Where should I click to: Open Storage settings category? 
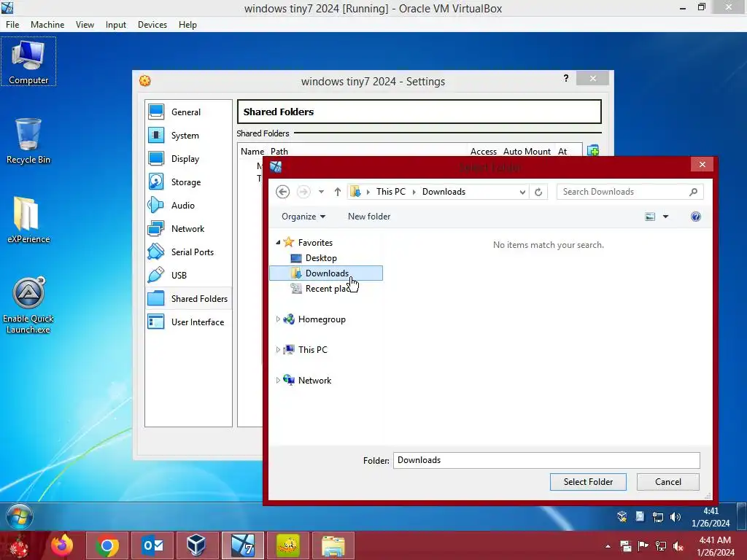coord(188,182)
